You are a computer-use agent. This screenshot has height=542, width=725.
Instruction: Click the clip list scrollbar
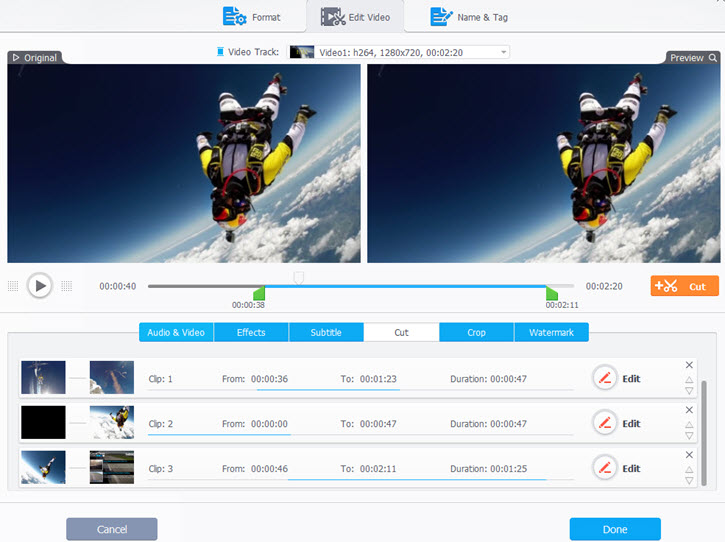(x=704, y=433)
